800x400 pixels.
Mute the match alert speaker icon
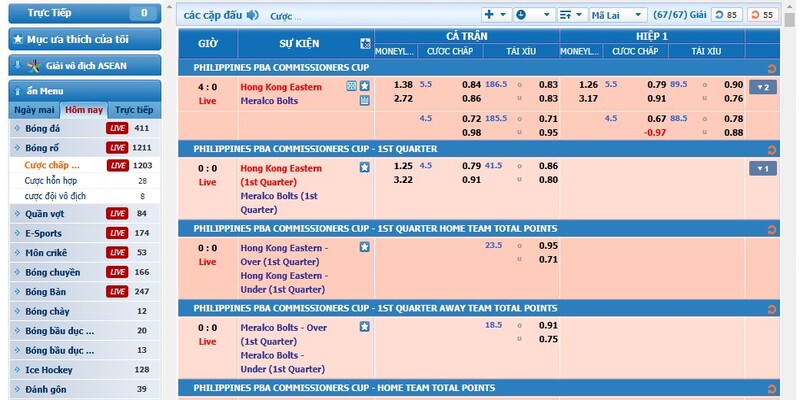pos(253,15)
